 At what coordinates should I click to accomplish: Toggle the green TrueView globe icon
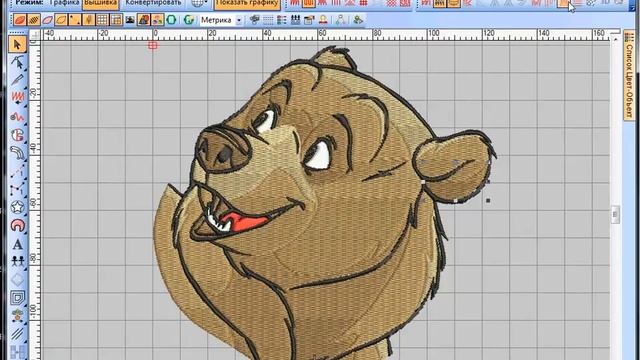click(189, 20)
